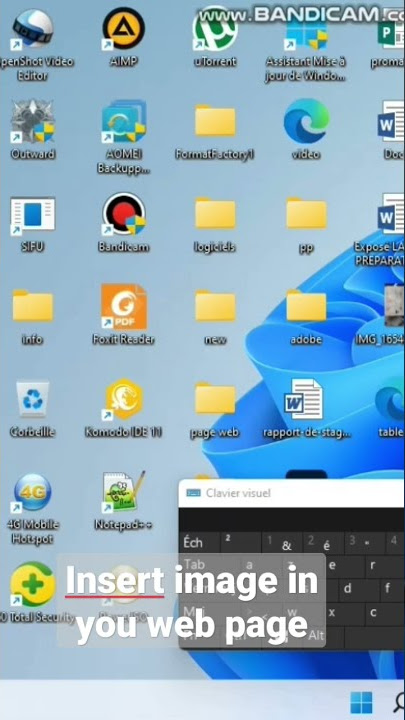The width and height of the screenshot is (405, 720).
Task: Open the folder named new
Action: tap(215, 306)
